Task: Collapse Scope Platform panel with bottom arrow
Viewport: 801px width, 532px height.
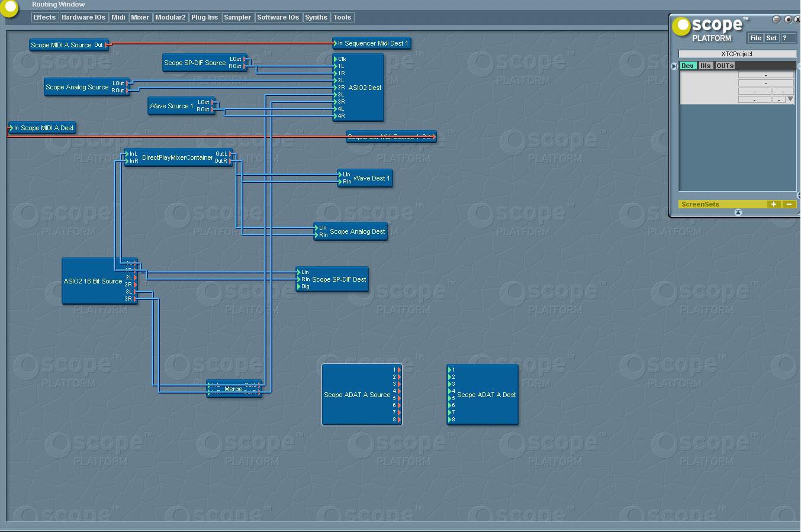Action: pos(738,212)
